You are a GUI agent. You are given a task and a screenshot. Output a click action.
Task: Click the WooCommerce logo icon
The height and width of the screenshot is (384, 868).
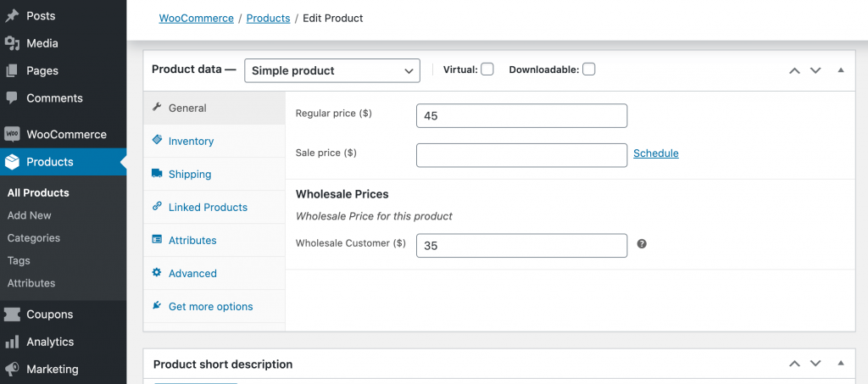(12, 135)
